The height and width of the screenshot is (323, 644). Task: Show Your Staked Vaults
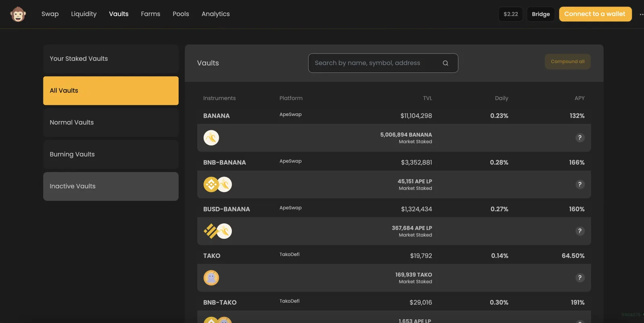(x=111, y=59)
